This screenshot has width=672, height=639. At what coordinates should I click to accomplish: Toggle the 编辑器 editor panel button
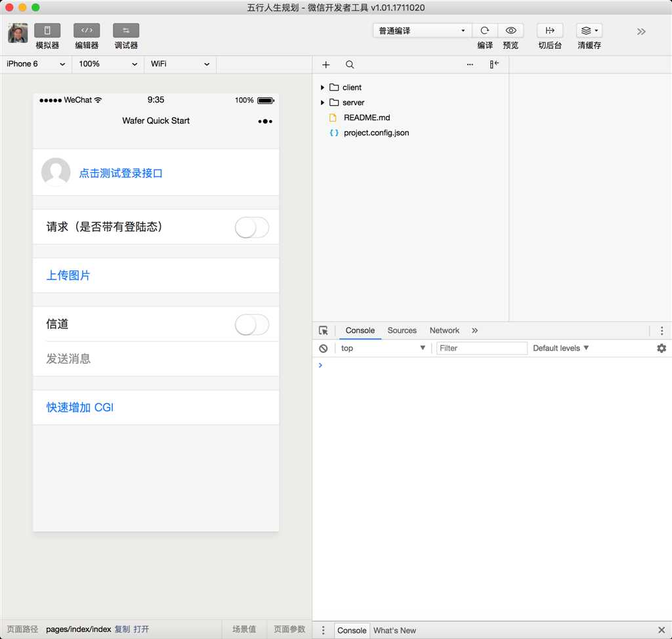(x=87, y=30)
